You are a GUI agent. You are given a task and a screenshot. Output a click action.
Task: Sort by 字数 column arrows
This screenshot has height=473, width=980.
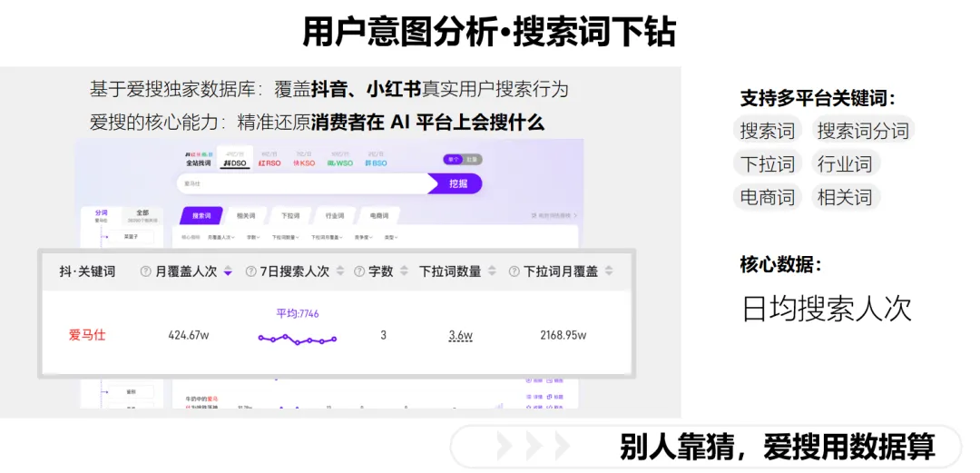coord(405,271)
